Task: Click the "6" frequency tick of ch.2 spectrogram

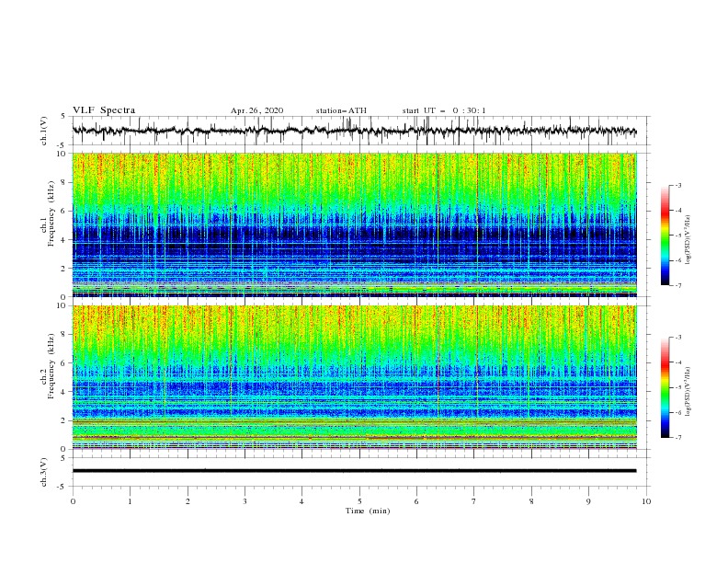Action: (x=64, y=362)
